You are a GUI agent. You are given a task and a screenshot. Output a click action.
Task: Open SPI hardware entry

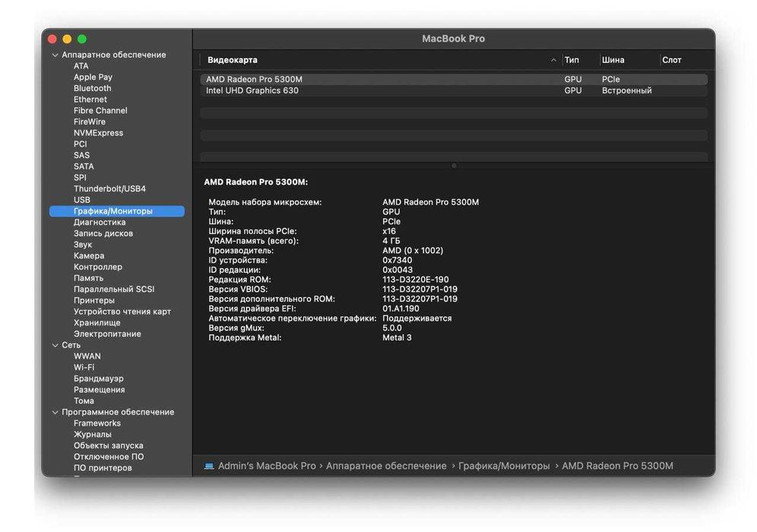pos(80,177)
